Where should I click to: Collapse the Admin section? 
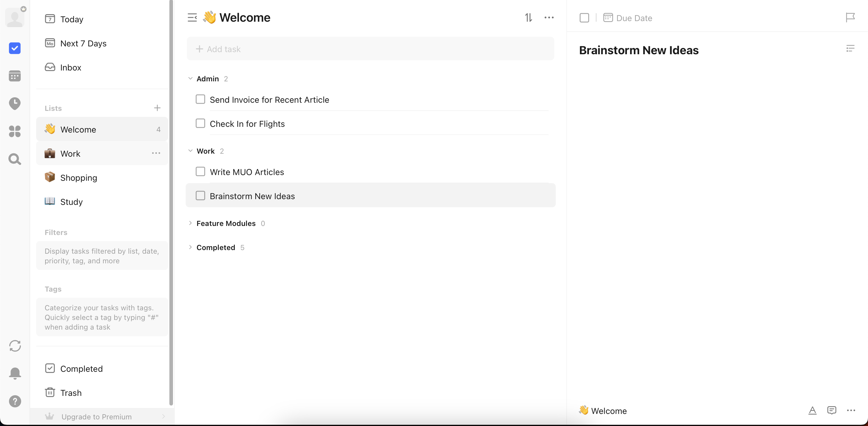point(190,78)
